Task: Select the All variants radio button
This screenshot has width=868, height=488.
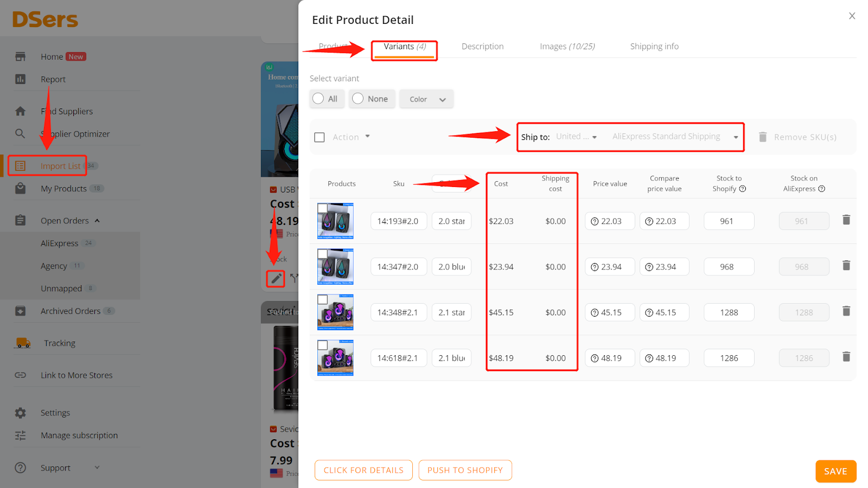Action: [x=318, y=98]
